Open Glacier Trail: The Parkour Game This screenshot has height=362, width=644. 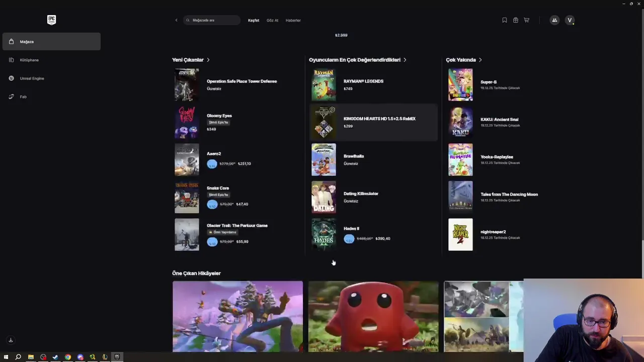(x=236, y=234)
